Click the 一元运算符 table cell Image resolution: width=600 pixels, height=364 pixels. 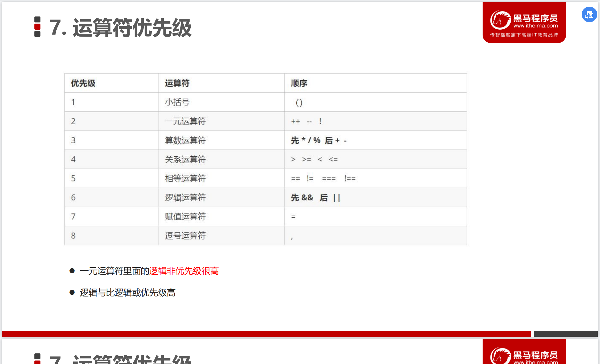pyautogui.click(x=221, y=121)
